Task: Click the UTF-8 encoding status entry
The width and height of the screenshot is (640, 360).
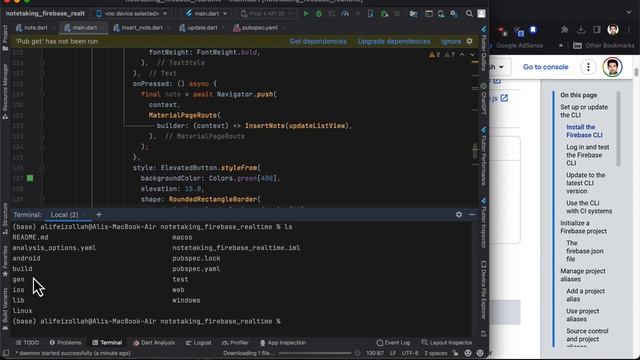Action: 410,353
